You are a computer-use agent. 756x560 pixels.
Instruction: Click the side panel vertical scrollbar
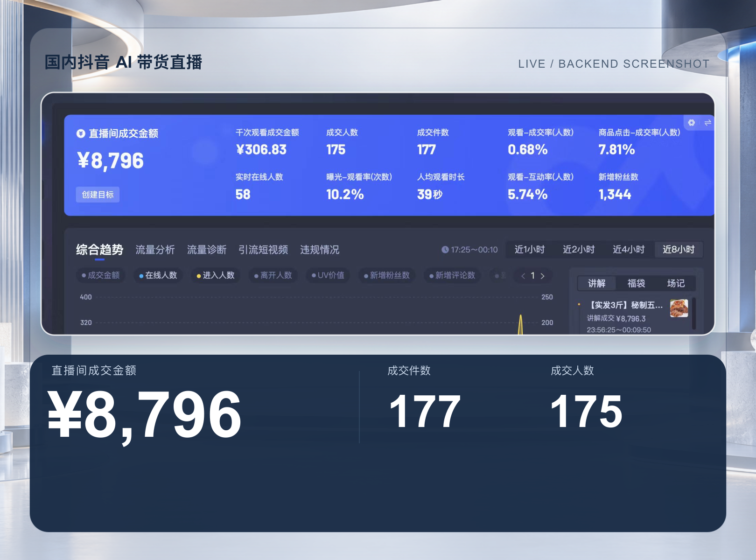point(694,313)
